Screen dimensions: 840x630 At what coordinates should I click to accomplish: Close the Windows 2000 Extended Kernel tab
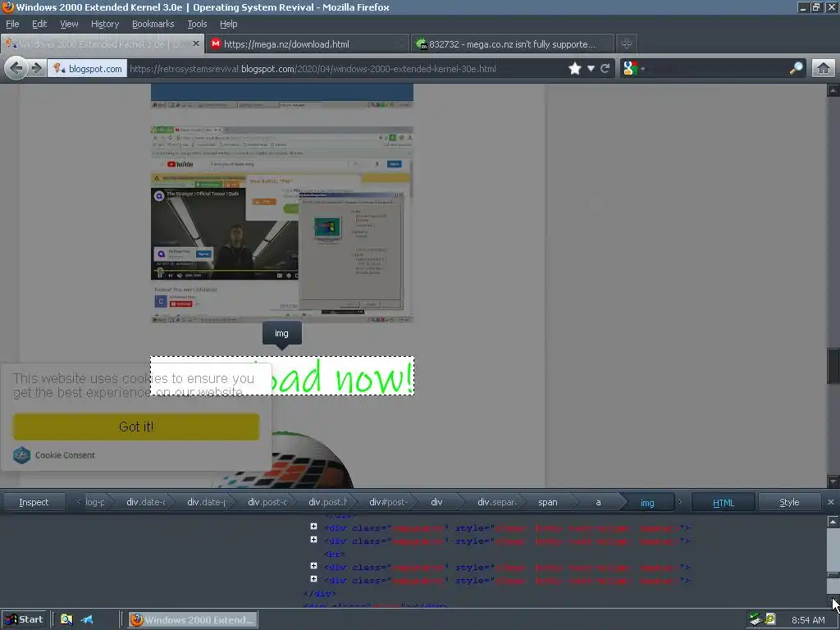pos(195,43)
